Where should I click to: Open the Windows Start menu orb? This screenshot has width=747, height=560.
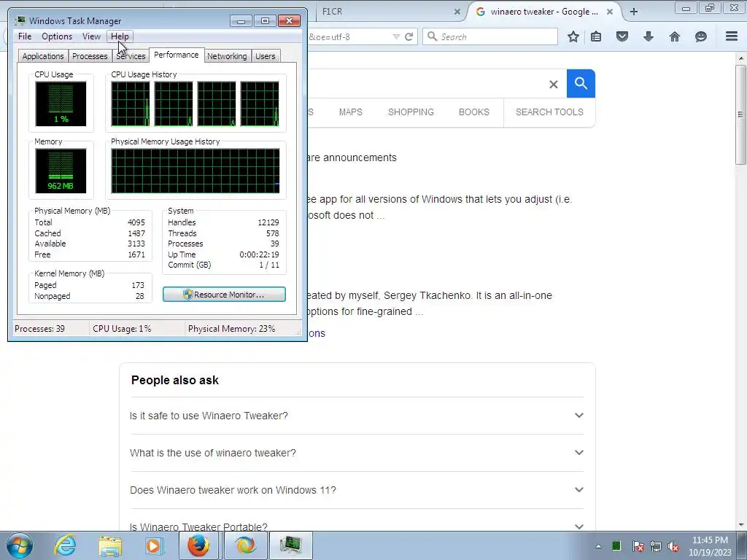click(x=20, y=545)
